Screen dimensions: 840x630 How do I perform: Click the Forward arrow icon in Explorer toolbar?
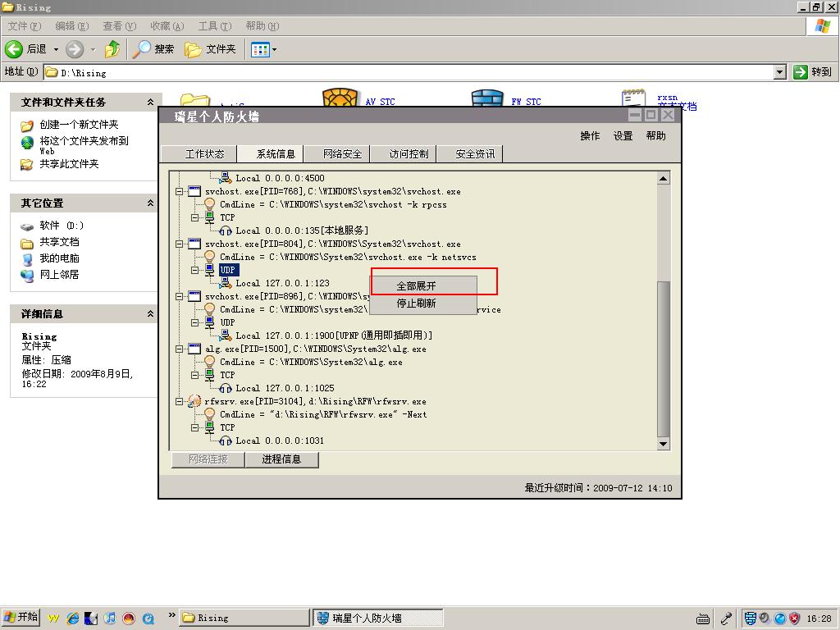(x=75, y=49)
